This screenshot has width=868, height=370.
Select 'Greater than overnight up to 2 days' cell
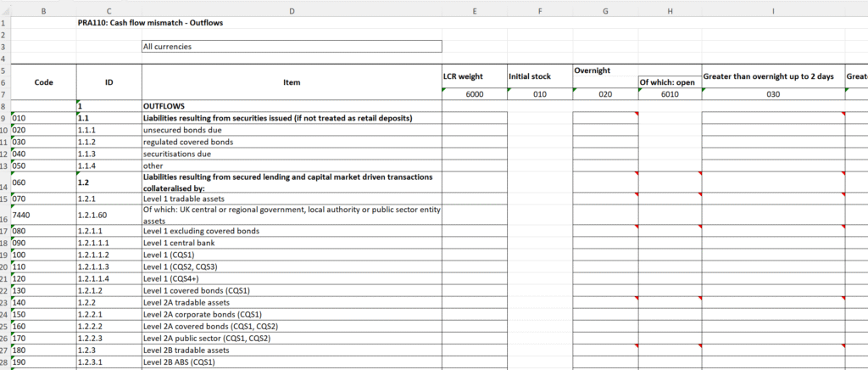(773, 76)
